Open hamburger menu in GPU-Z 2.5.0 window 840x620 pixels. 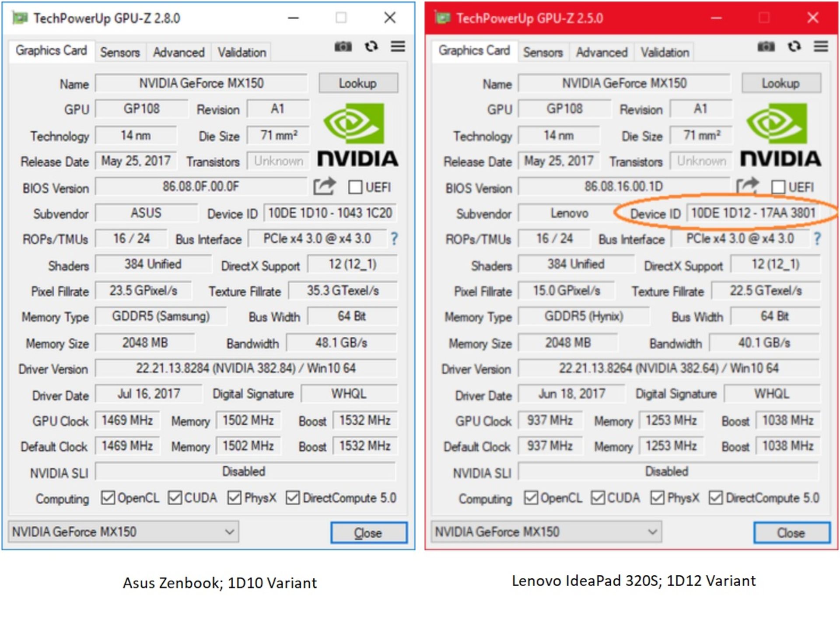point(821,46)
